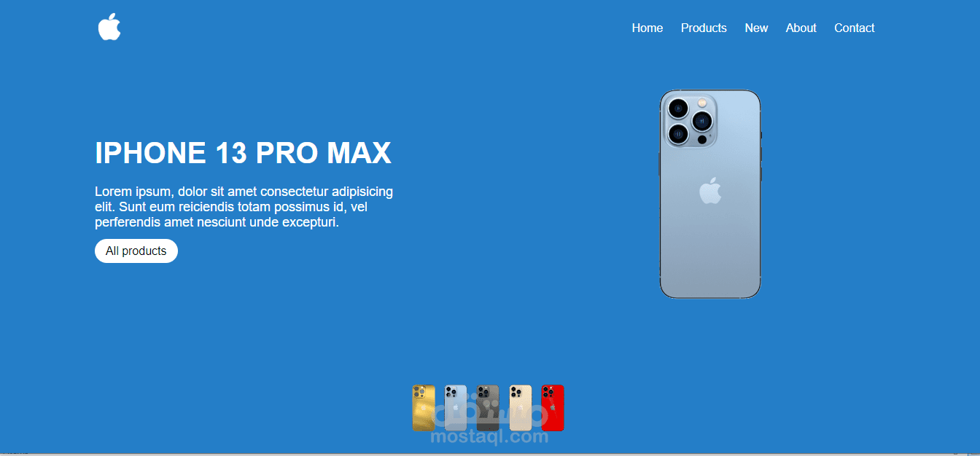Select the gold iPhone thumbnail

[424, 408]
